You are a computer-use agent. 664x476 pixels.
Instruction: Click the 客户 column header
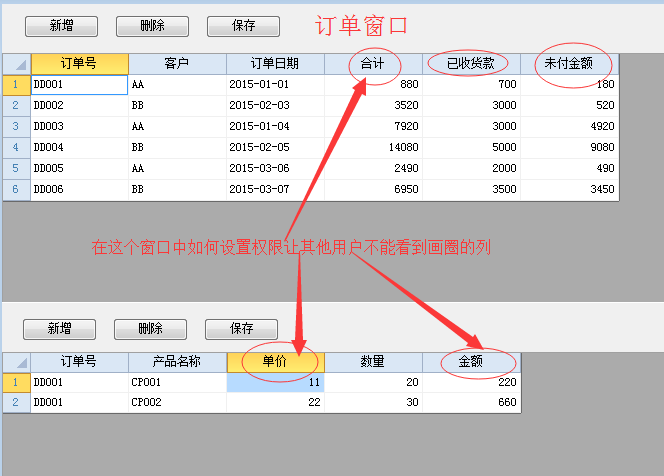pos(177,64)
